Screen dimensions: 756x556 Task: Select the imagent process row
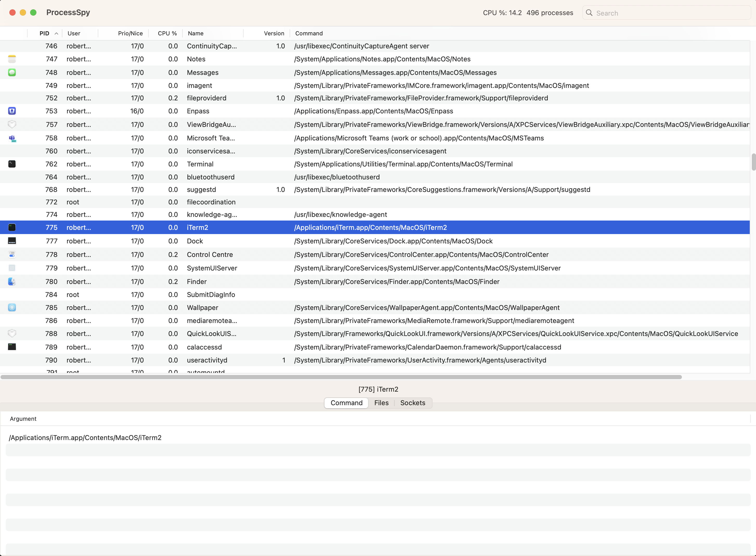click(x=375, y=86)
